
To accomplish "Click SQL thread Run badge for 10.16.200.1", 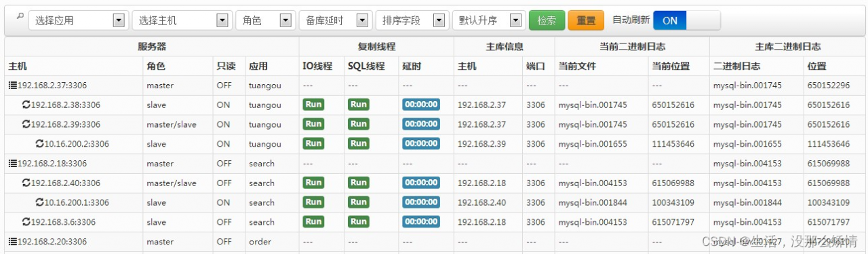I will click(359, 202).
